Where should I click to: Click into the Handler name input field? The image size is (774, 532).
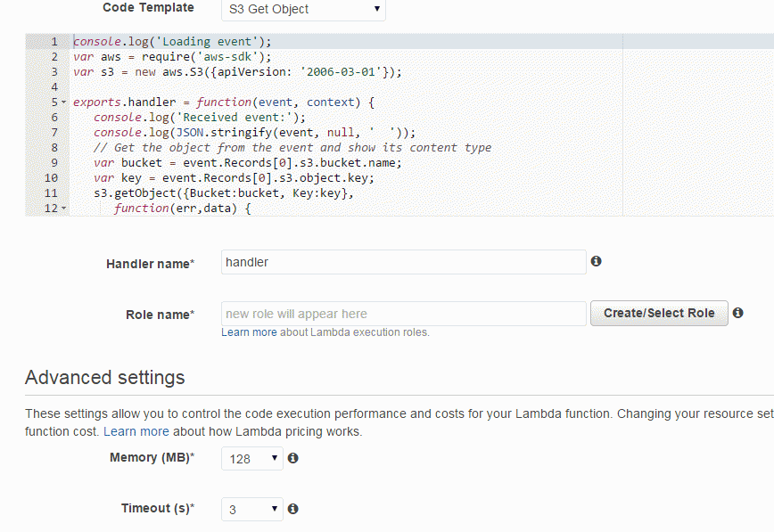click(403, 262)
